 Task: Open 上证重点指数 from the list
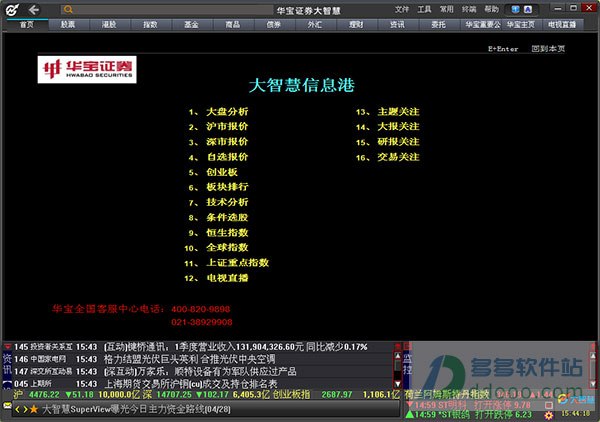pyautogui.click(x=238, y=263)
